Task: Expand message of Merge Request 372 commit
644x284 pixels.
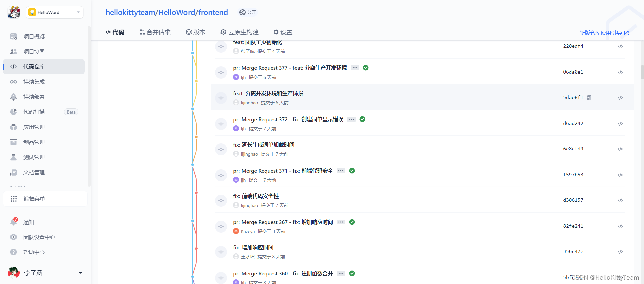Action: (x=351, y=119)
